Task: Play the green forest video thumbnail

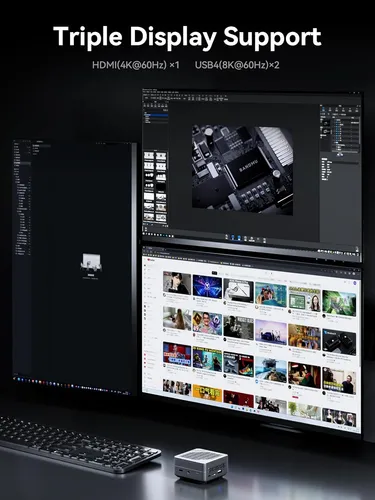Action: tap(339, 303)
